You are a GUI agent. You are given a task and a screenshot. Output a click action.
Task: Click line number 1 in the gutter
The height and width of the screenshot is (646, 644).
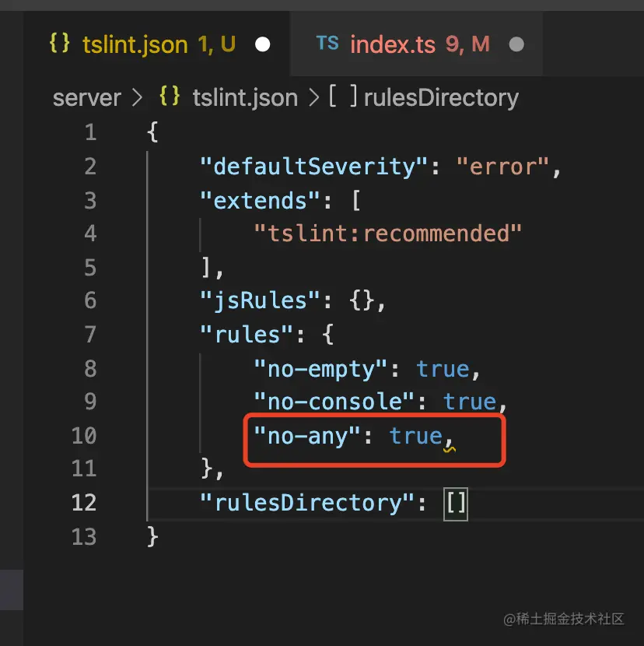pyautogui.click(x=90, y=132)
